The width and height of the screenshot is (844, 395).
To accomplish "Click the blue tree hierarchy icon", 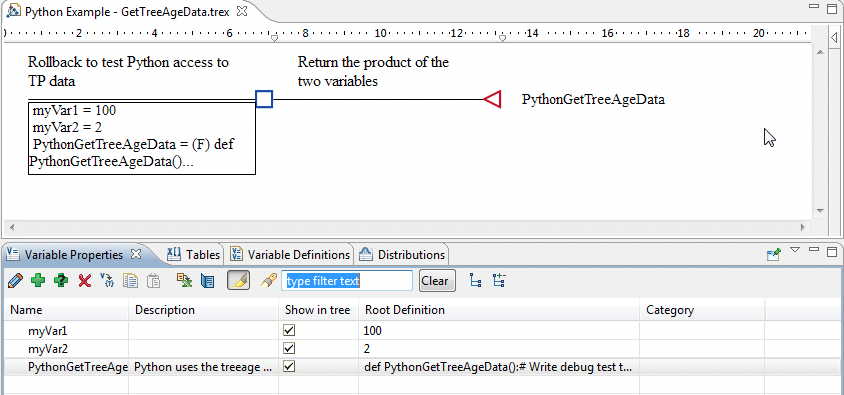I will 475,280.
